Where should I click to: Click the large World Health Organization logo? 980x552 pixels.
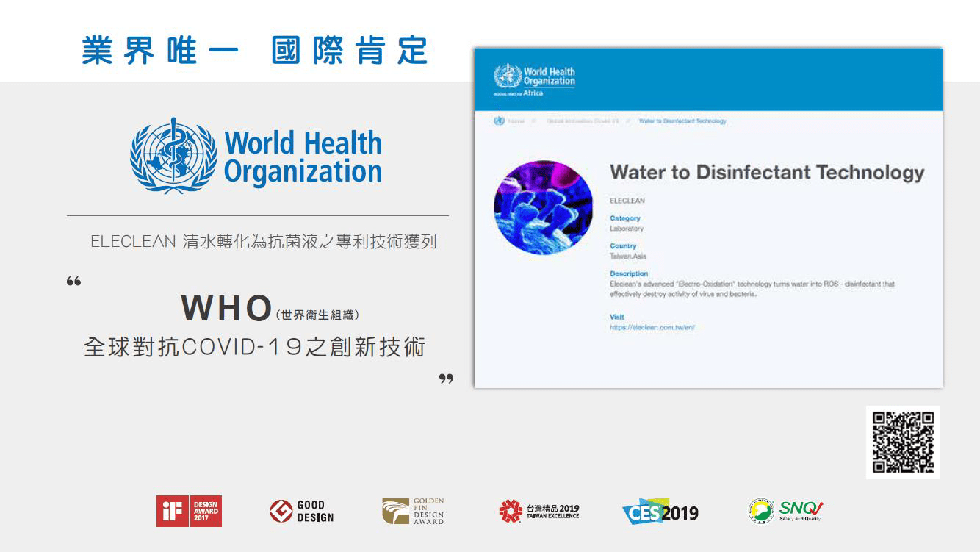256,156
